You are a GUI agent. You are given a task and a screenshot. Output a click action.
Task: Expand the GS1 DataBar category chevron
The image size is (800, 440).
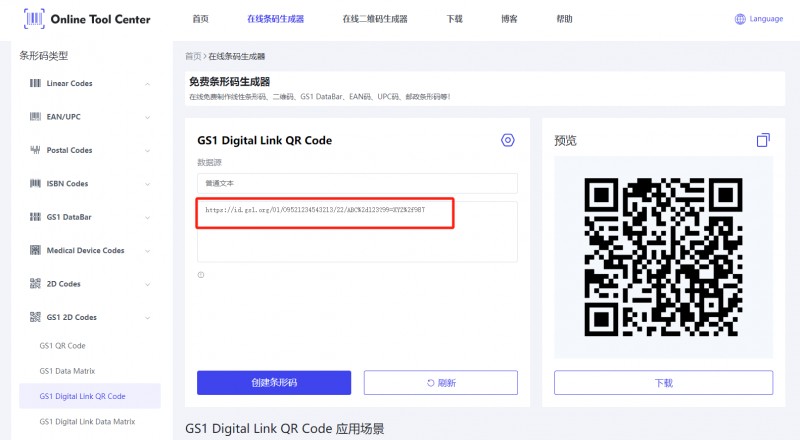coord(147,217)
